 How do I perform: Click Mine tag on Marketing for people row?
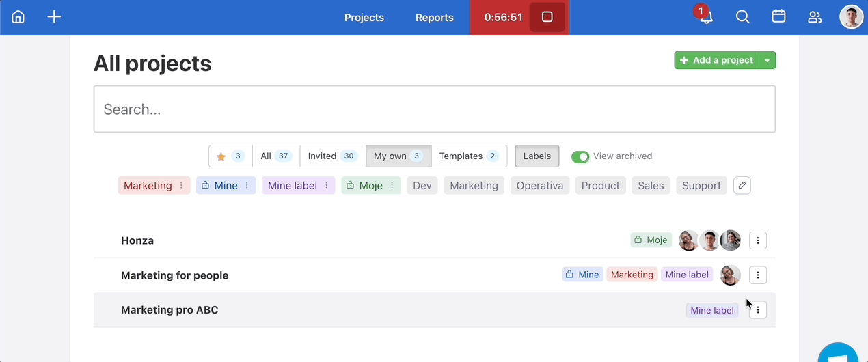point(582,275)
